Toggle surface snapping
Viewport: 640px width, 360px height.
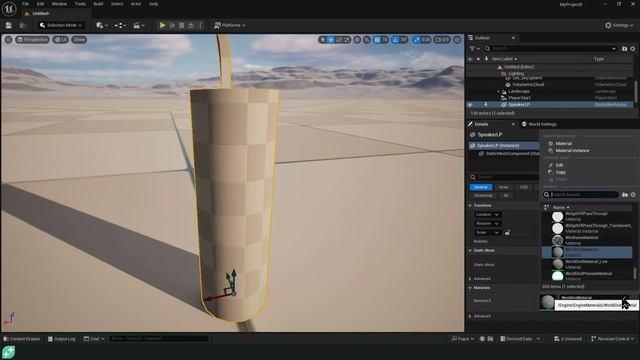pos(367,40)
